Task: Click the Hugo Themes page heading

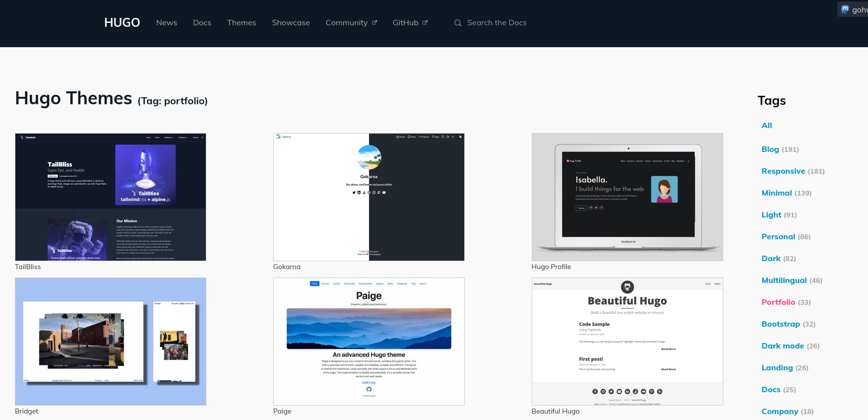Action: tap(111, 98)
